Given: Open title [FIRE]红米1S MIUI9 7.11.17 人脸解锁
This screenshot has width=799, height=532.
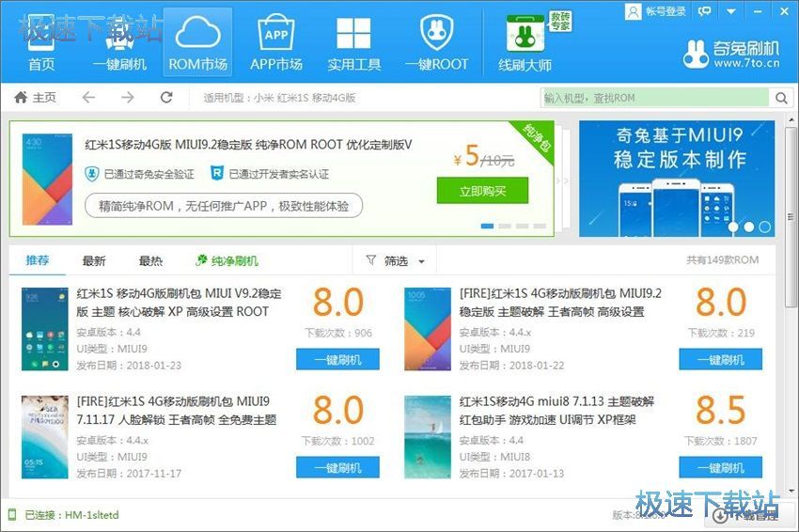Looking at the screenshot, I should pyautogui.click(x=177, y=411).
